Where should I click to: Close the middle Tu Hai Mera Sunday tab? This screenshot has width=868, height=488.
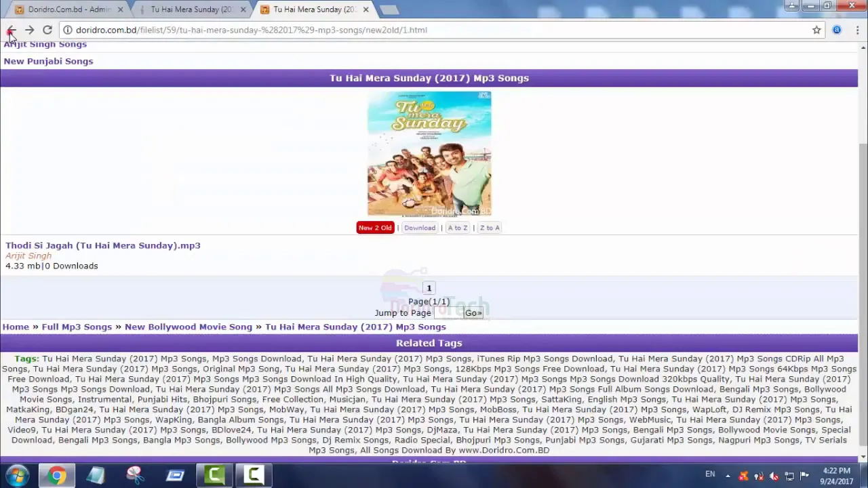pyautogui.click(x=243, y=9)
